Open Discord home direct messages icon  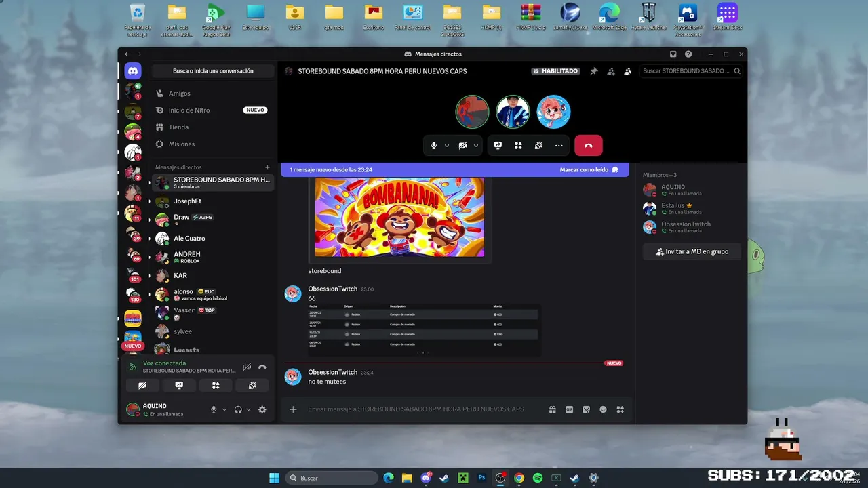pyautogui.click(x=133, y=70)
